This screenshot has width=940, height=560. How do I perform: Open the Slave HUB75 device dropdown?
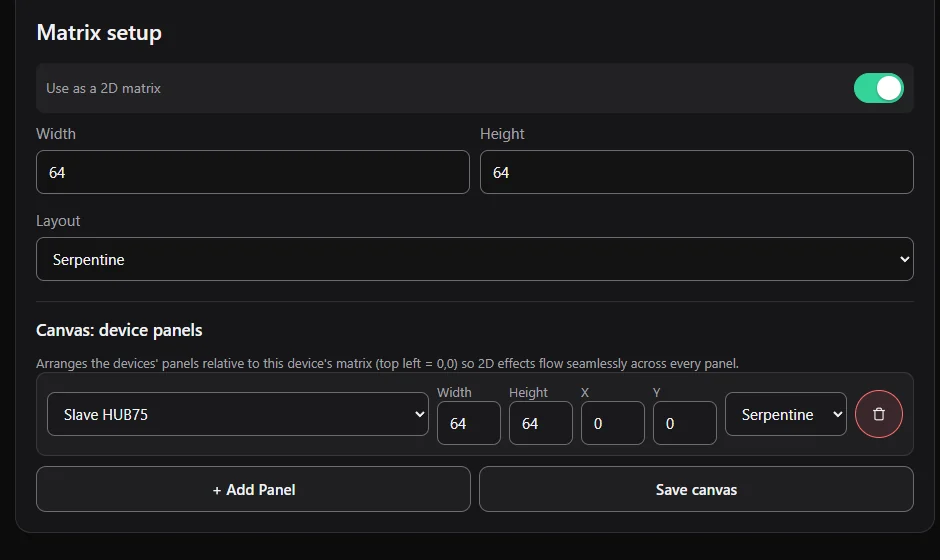coord(237,414)
